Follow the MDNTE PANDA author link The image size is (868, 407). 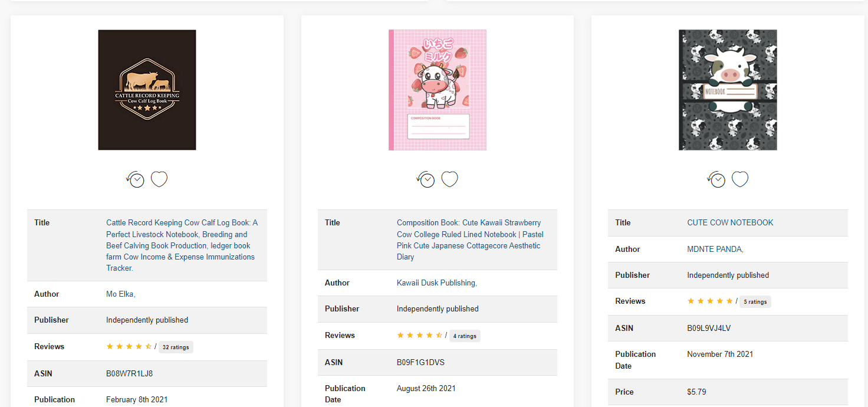pyautogui.click(x=715, y=249)
